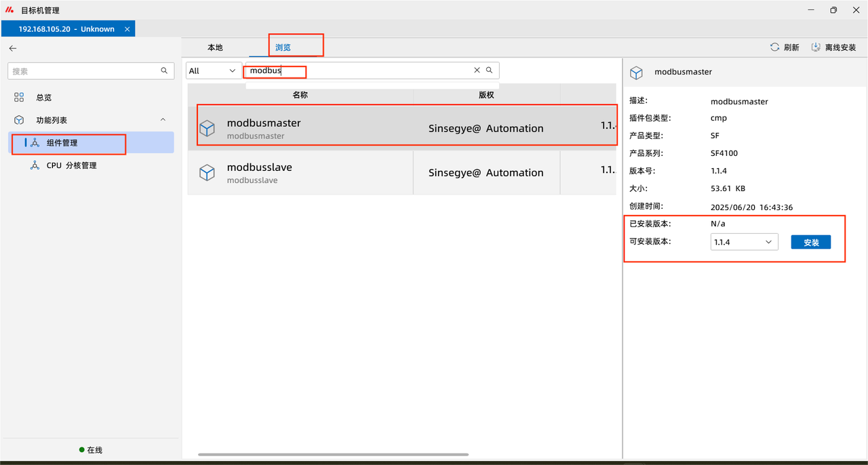Open CPU 分核管理 in sidebar
Viewport: 868px width, 465px height.
(x=71, y=165)
